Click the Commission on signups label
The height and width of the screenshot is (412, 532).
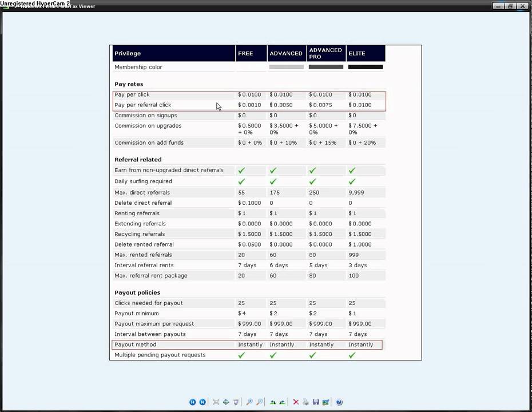[145, 116]
